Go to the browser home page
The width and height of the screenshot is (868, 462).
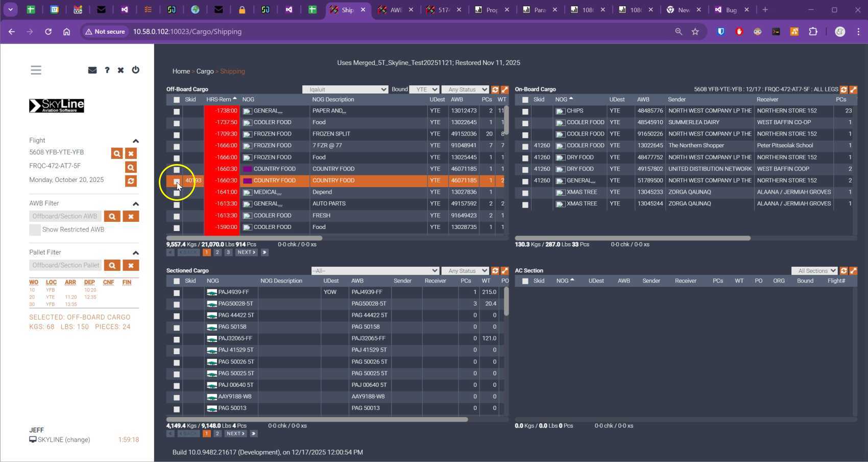(66, 32)
